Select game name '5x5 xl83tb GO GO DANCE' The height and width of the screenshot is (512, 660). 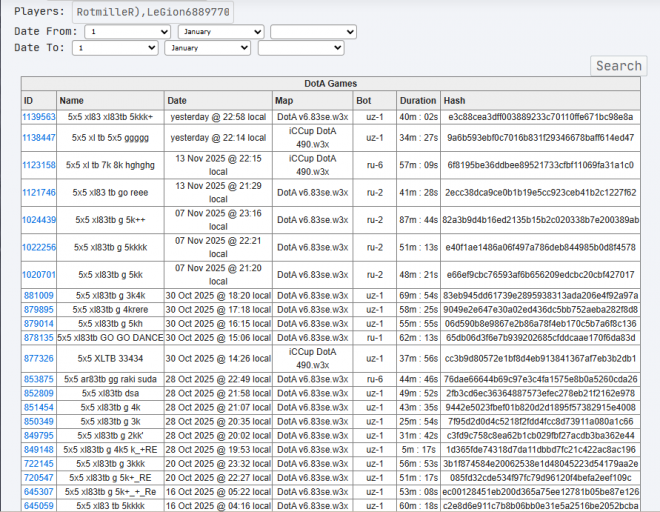coord(110,338)
